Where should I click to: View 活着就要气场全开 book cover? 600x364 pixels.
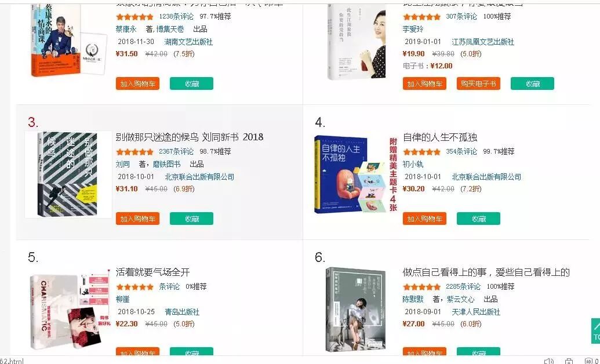[x=70, y=310]
